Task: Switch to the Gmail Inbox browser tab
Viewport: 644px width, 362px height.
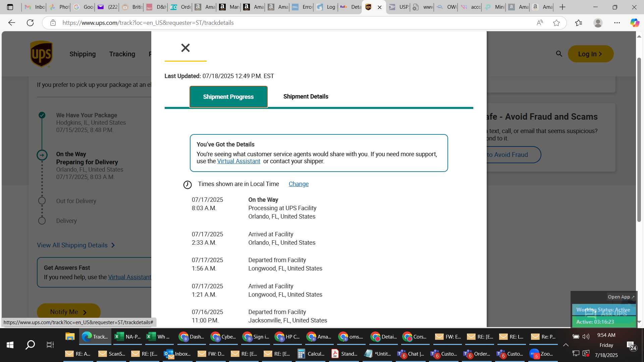Action: click(x=35, y=7)
